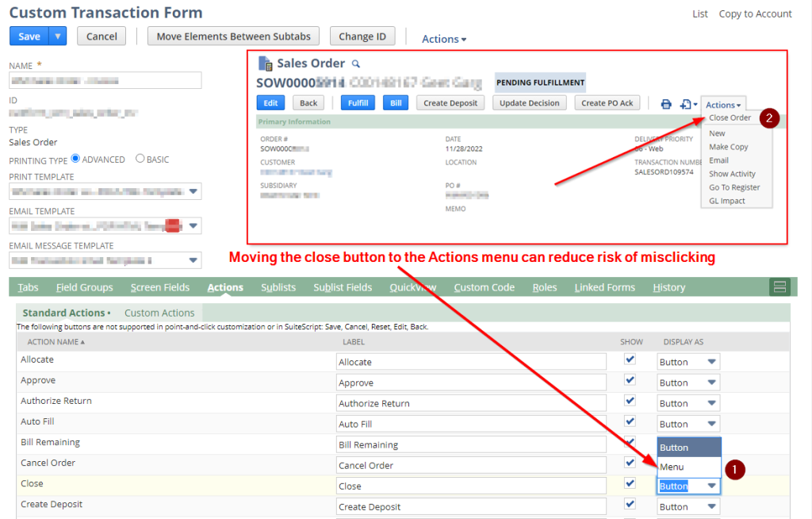Open Display As dropdown for Authorize Return
The height and width of the screenshot is (519, 812).
click(689, 403)
